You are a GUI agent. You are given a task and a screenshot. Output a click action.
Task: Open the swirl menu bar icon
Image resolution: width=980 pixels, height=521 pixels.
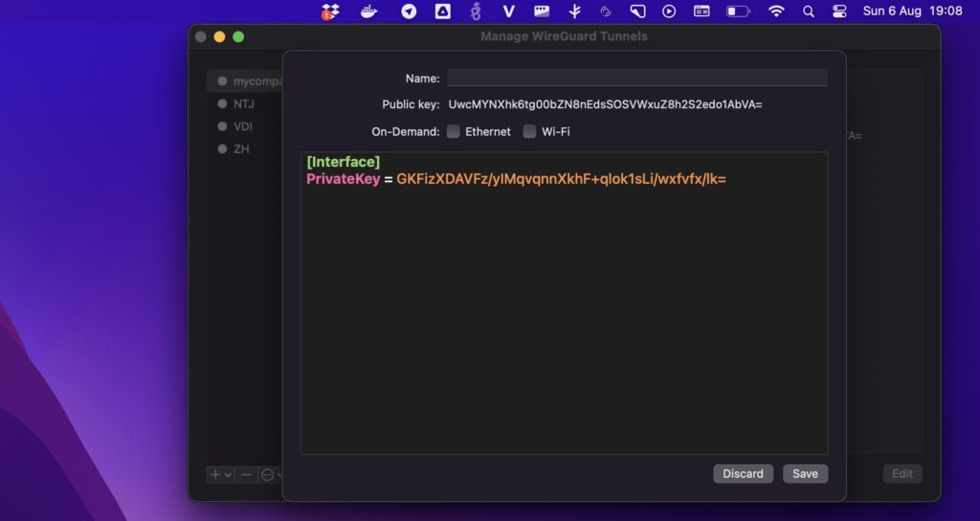pos(605,11)
